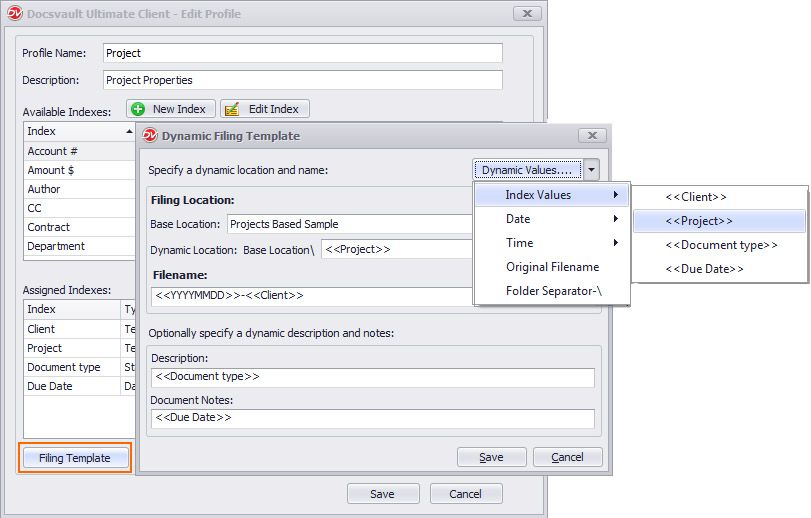
Task: Click into the Profile Name field
Action: 302,53
